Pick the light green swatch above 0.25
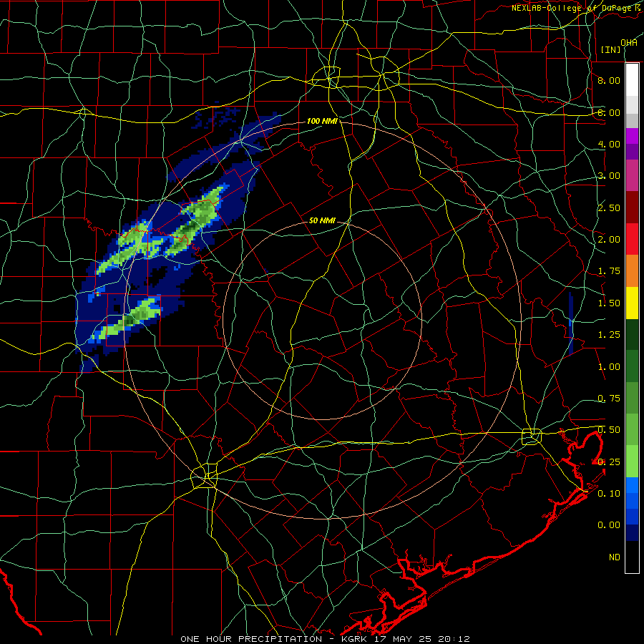 tap(632, 462)
